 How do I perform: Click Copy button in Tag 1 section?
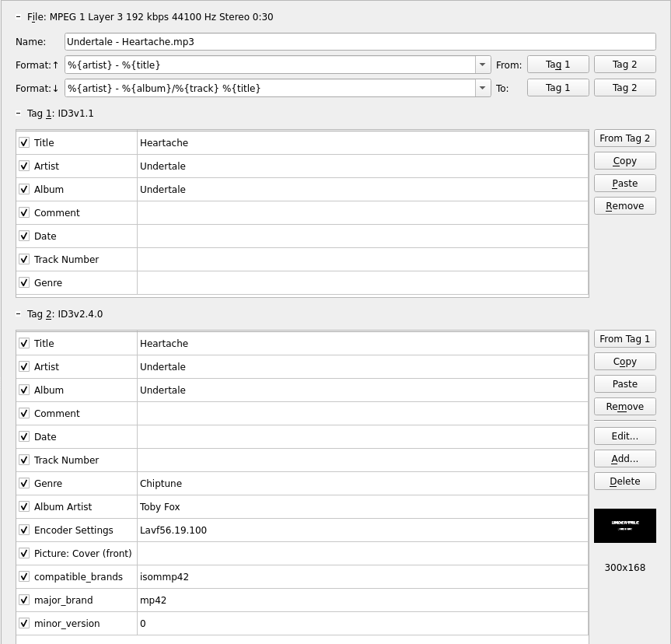(x=625, y=160)
